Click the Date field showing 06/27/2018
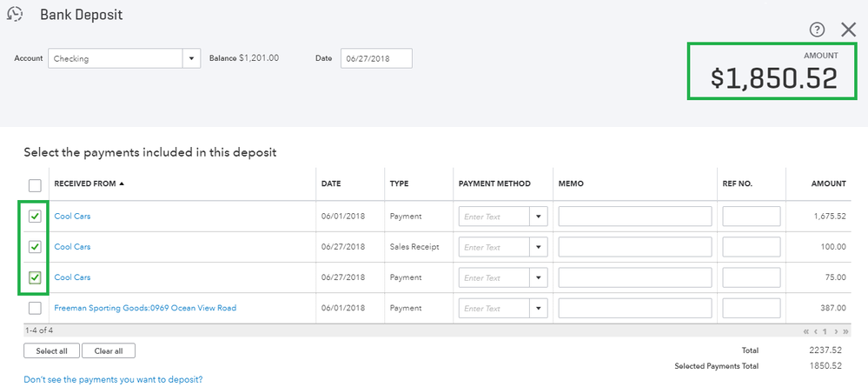The image size is (868, 387). point(375,59)
